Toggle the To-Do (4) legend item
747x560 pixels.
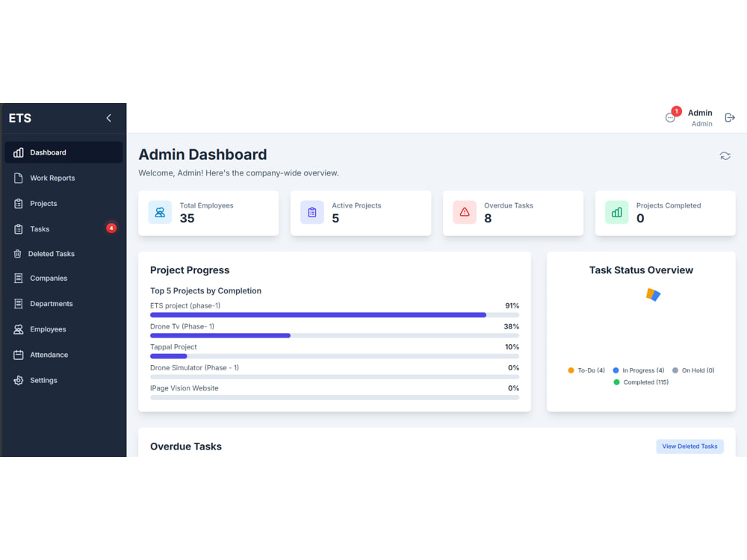pos(586,370)
